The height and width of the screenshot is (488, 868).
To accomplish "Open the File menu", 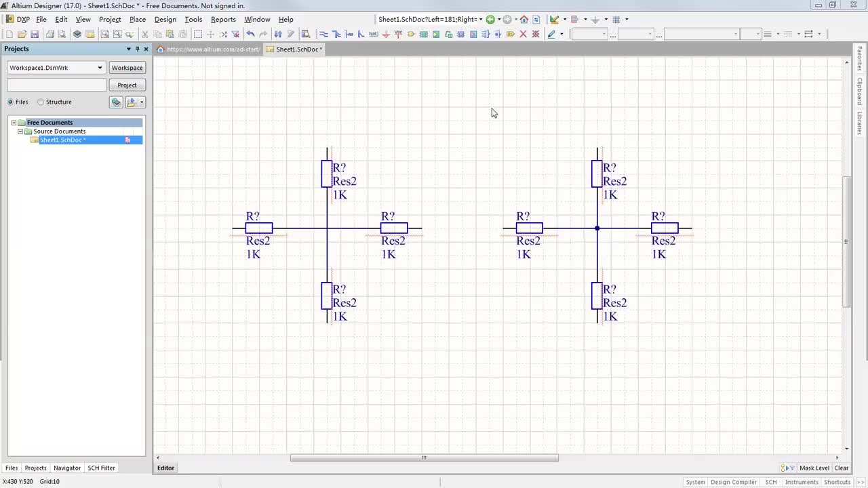I will [x=41, y=19].
